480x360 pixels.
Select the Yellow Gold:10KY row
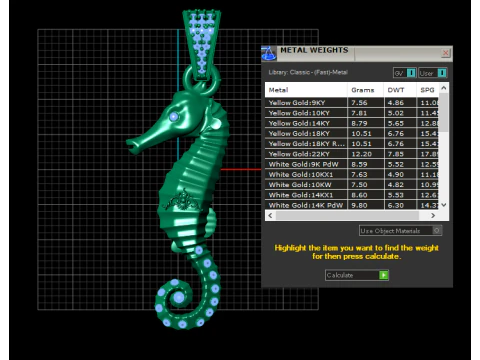click(352, 113)
